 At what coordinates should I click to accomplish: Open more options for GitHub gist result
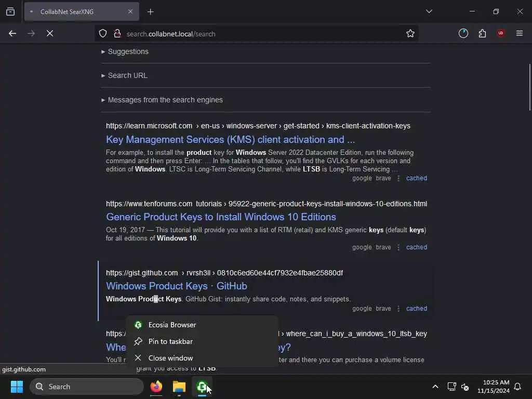coord(398,309)
